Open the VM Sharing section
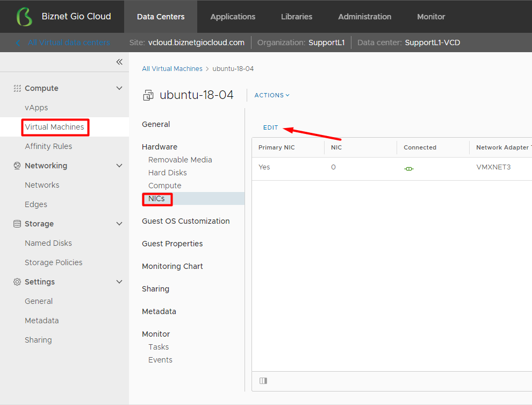Image resolution: width=532 pixels, height=405 pixels. click(x=155, y=289)
